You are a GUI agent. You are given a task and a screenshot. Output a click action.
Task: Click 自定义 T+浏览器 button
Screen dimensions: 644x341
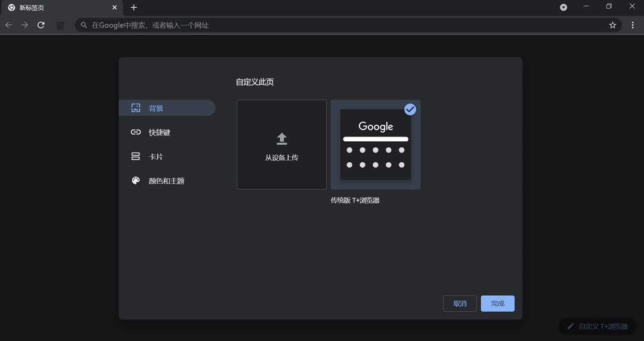pyautogui.click(x=597, y=326)
